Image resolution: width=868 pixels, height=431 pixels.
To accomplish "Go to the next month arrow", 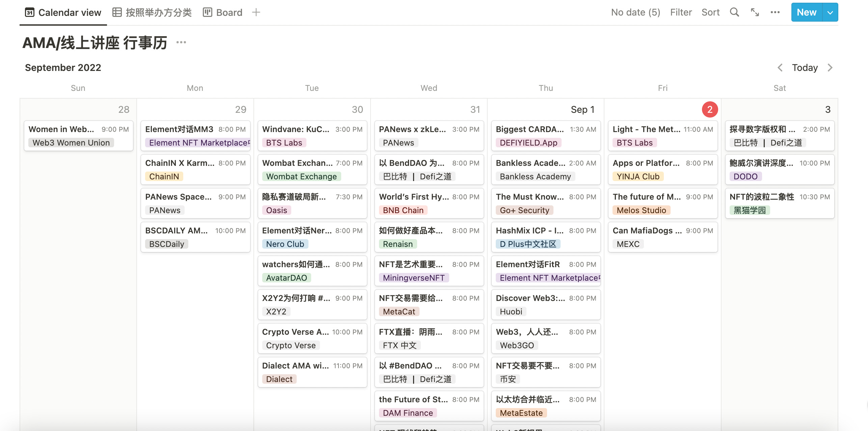I will tap(830, 68).
